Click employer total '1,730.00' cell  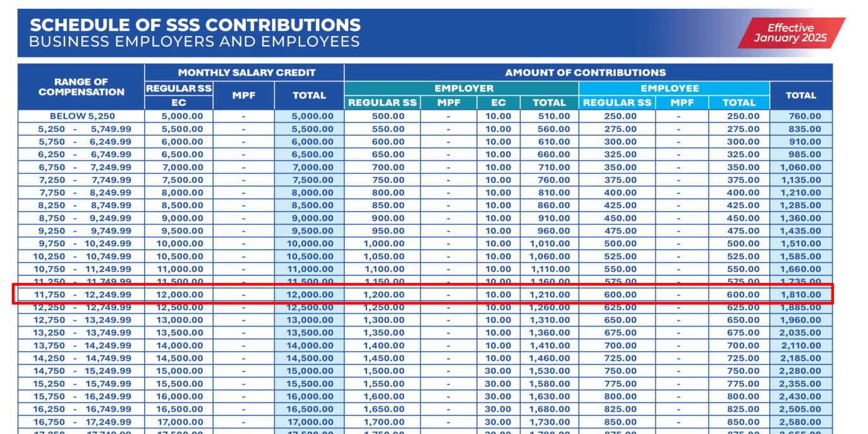[x=550, y=422]
